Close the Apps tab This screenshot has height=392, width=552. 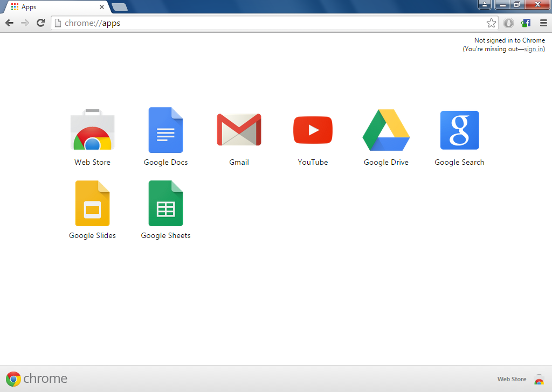(102, 7)
